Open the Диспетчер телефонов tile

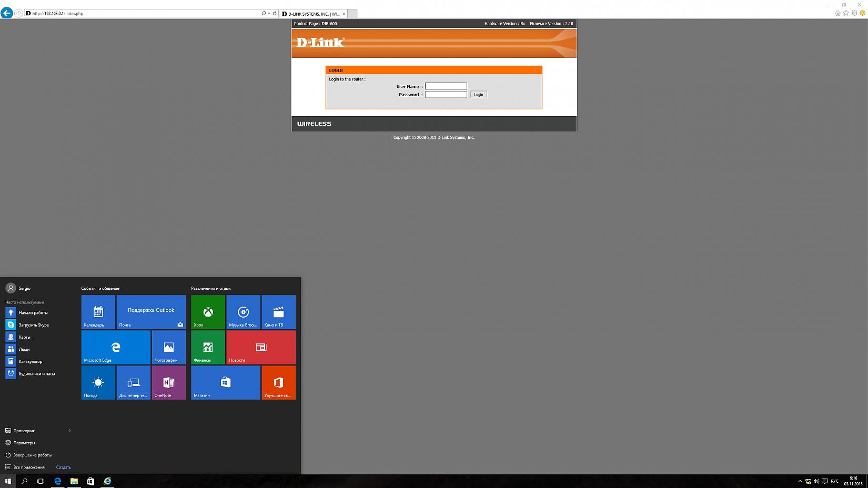point(134,382)
